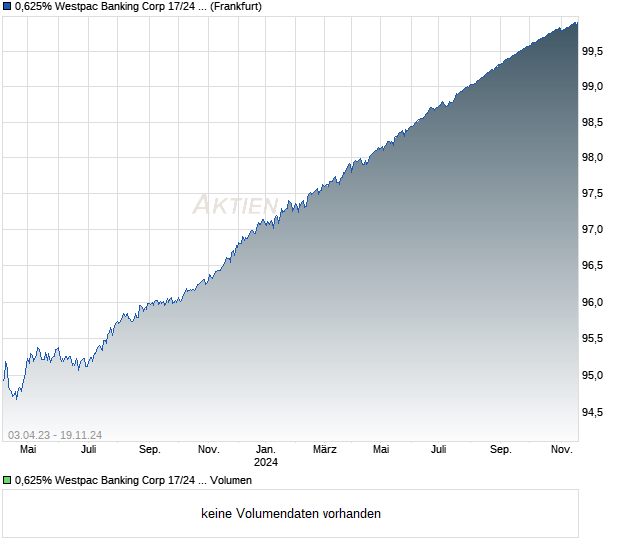Image resolution: width=620 pixels, height=546 pixels.
Task: Select the first Mai label on time axis
Action: tap(28, 449)
